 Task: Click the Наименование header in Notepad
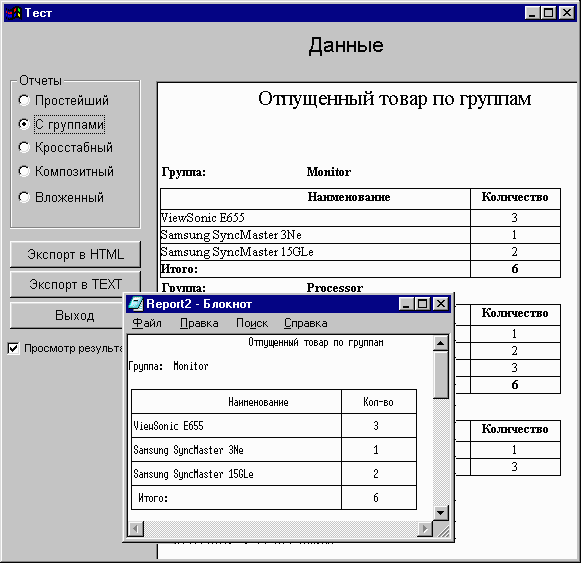pos(258,402)
